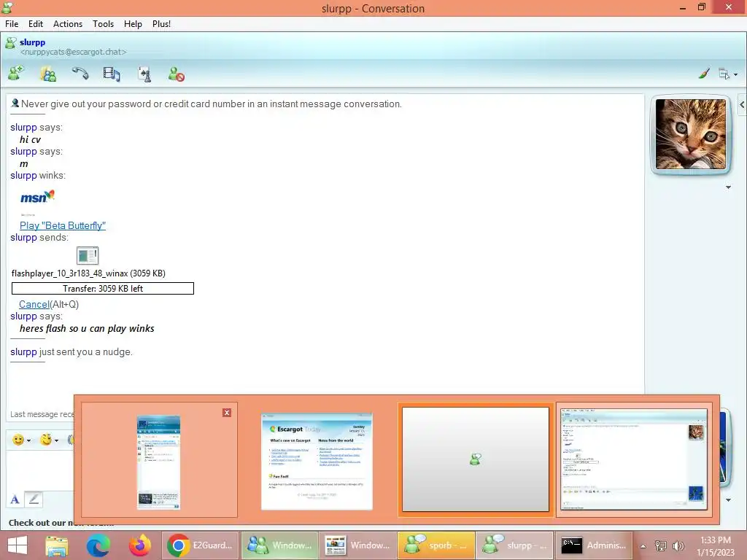Click the received file icon above flashplayer

click(x=88, y=256)
